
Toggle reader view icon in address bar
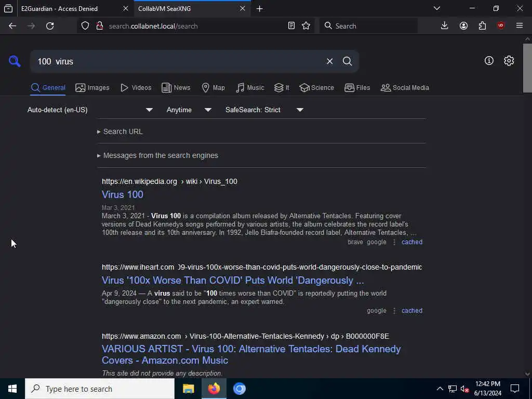(291, 26)
